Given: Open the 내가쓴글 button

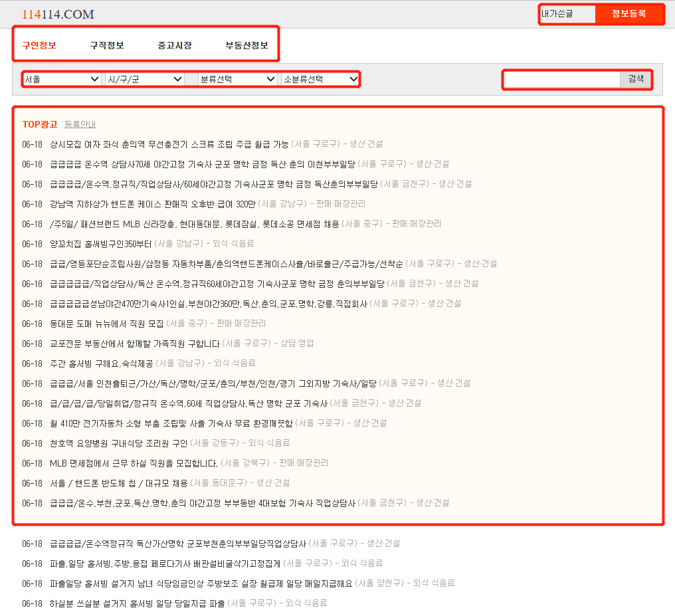Looking at the screenshot, I should [565, 14].
